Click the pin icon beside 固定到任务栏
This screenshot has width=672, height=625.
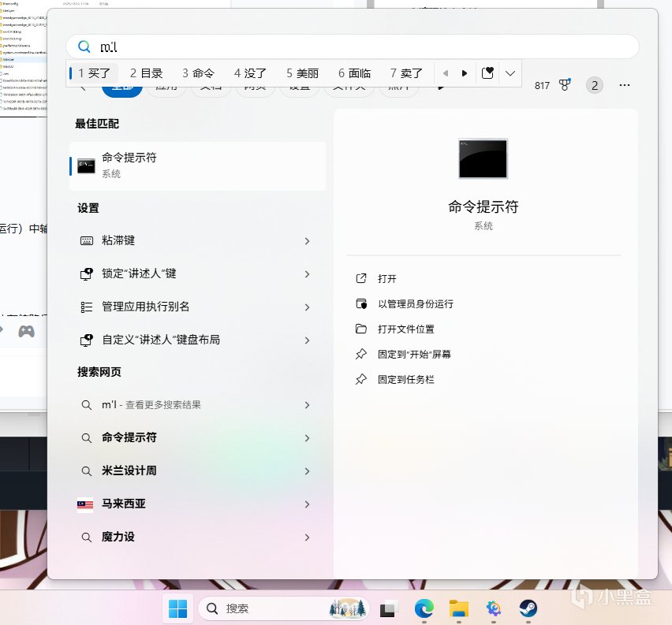point(361,379)
